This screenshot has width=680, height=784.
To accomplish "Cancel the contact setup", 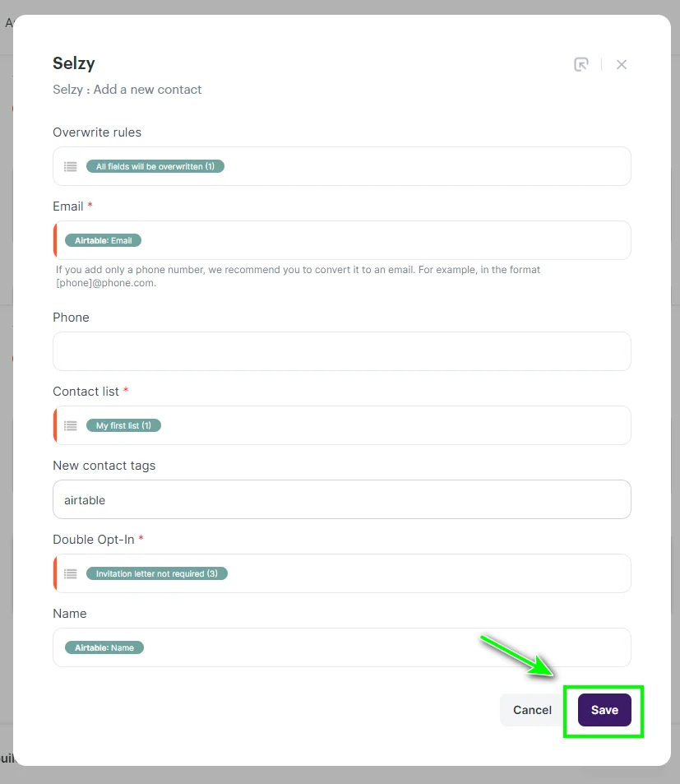I will pyautogui.click(x=531, y=710).
